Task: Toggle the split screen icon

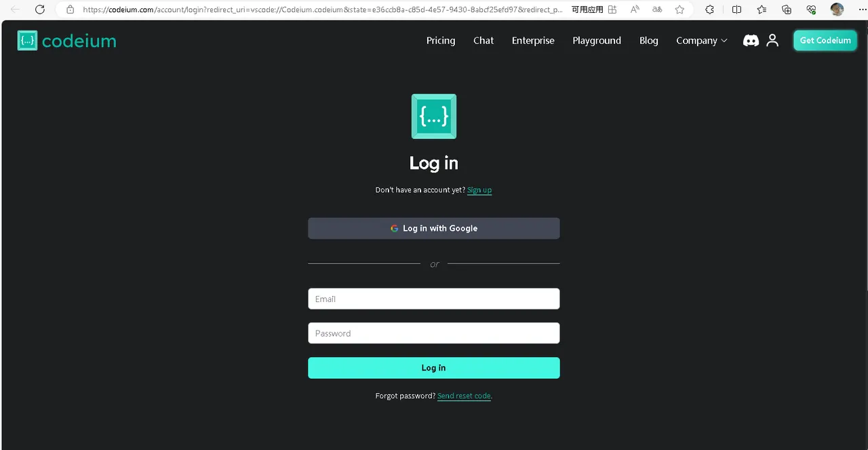Action: pyautogui.click(x=736, y=10)
